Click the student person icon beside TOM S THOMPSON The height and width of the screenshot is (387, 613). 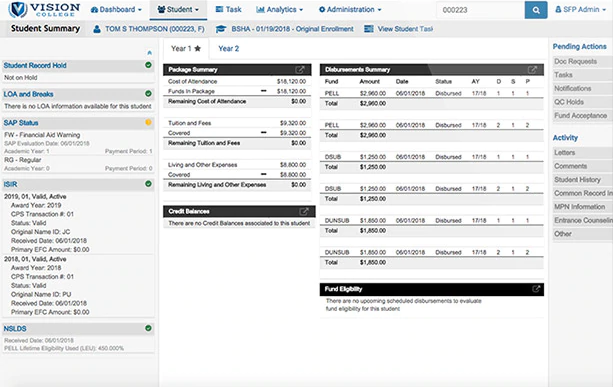point(97,29)
